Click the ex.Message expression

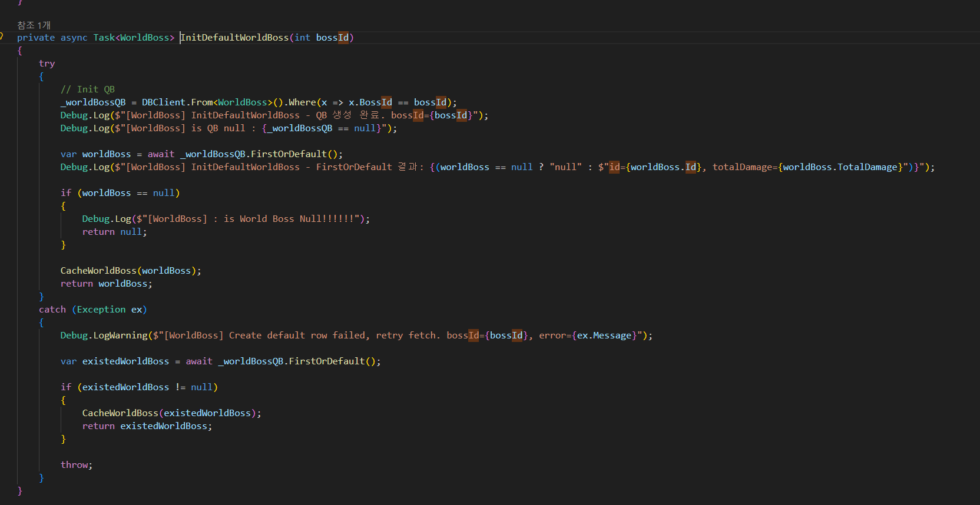tap(604, 335)
